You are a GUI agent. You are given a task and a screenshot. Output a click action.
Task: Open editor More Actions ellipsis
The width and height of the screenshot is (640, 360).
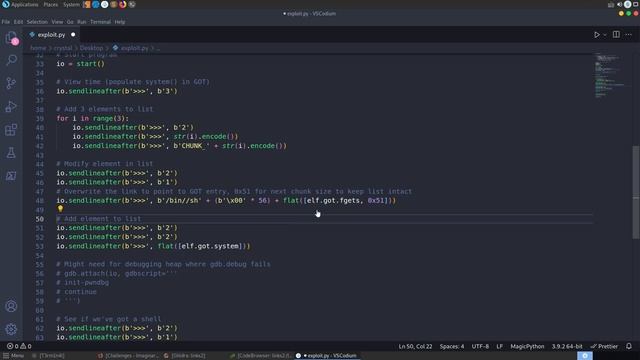click(x=629, y=35)
